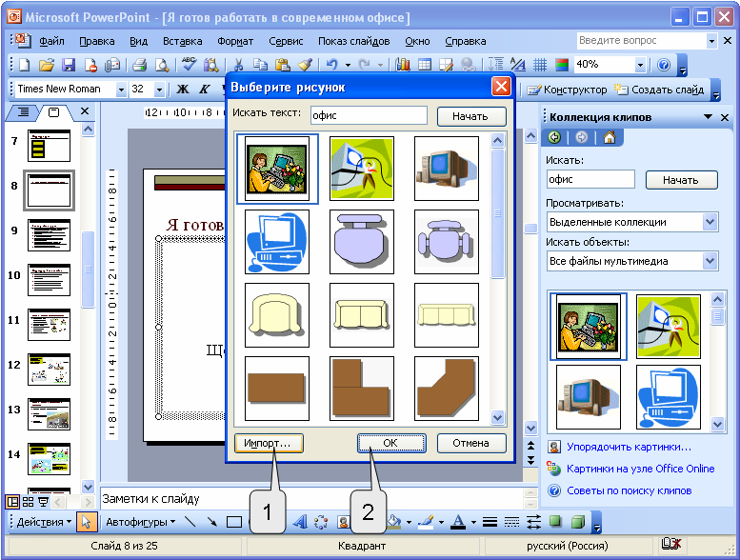This screenshot has width=740, height=560.
Task: Expand the Выделенные коллекции dropdown
Action: 710,222
